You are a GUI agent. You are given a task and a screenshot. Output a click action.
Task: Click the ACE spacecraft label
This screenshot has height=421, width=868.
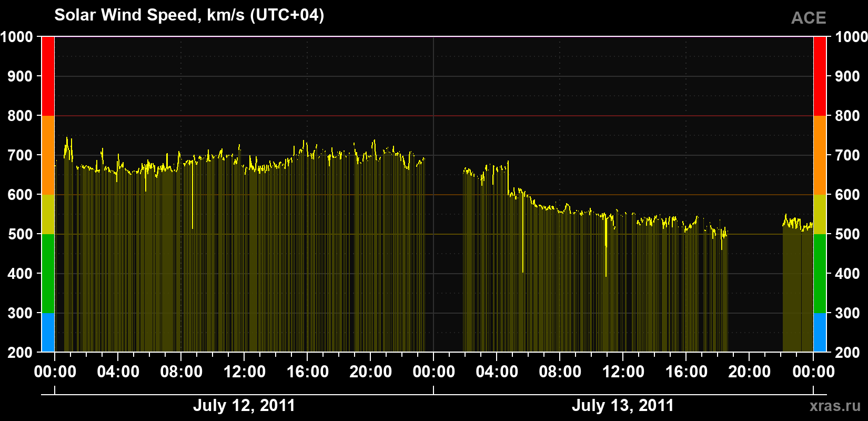point(809,18)
